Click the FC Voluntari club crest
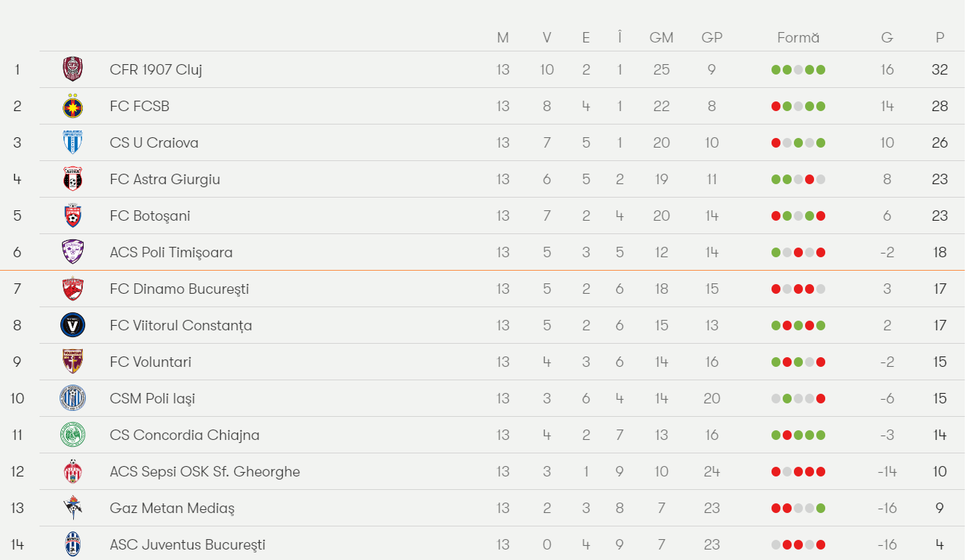967x560 pixels. [72, 362]
